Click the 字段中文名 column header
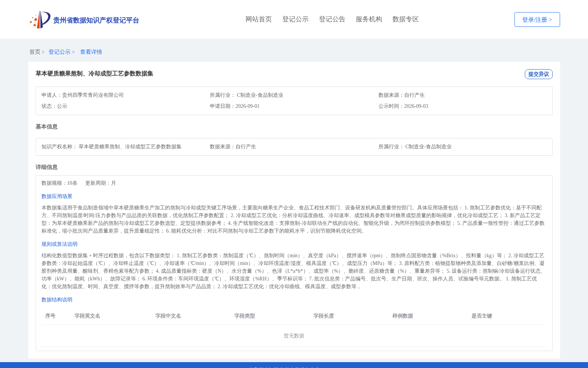588x368 pixels. (x=168, y=316)
